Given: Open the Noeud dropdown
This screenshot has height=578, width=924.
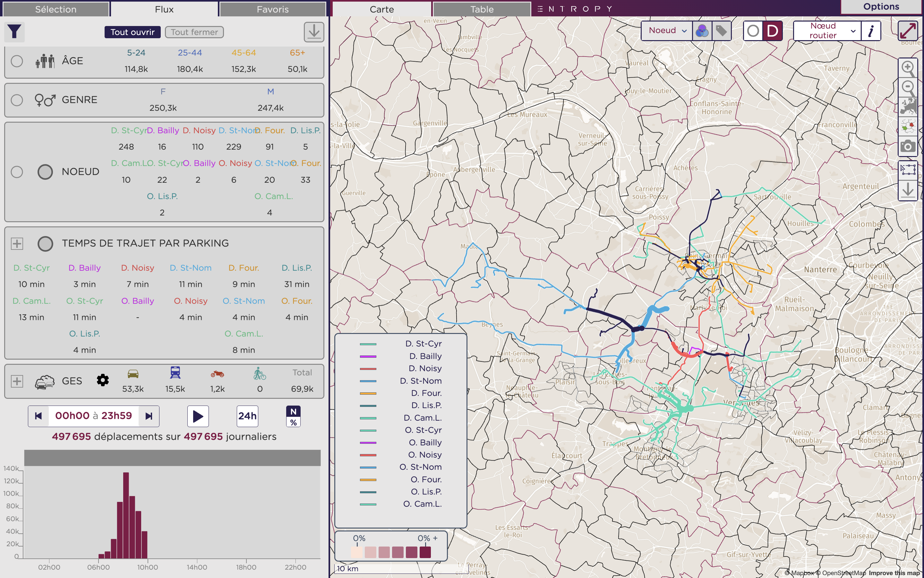Looking at the screenshot, I should click(x=667, y=31).
